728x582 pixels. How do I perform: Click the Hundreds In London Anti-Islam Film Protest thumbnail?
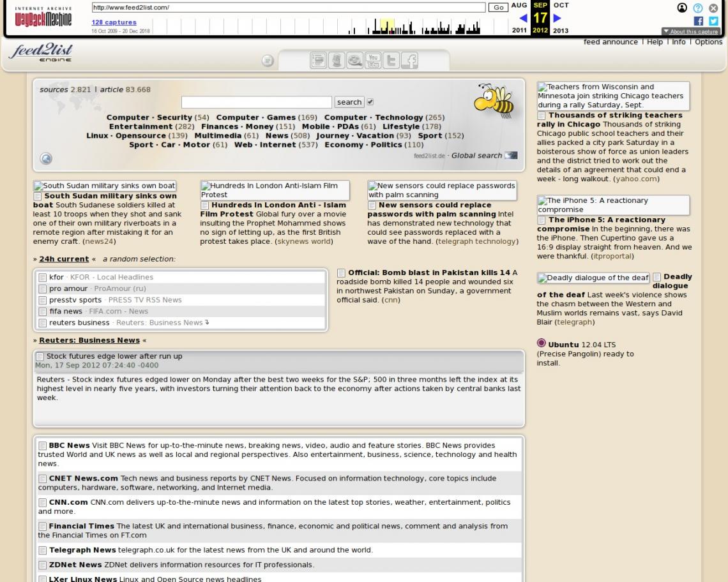click(275, 190)
